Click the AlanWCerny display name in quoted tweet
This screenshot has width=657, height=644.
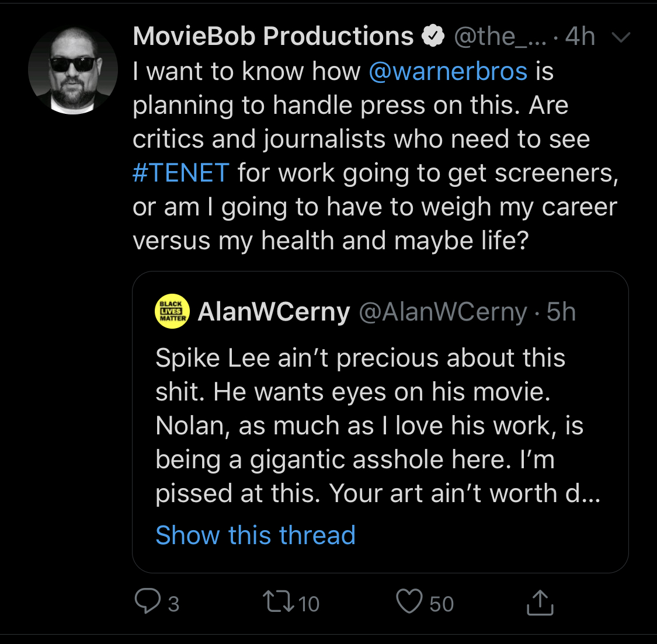click(x=274, y=312)
